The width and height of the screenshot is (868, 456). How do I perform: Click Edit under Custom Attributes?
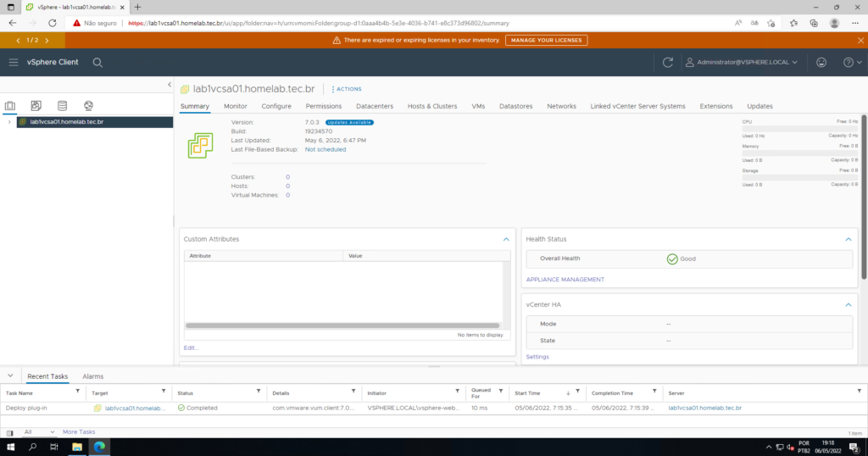[191, 348]
